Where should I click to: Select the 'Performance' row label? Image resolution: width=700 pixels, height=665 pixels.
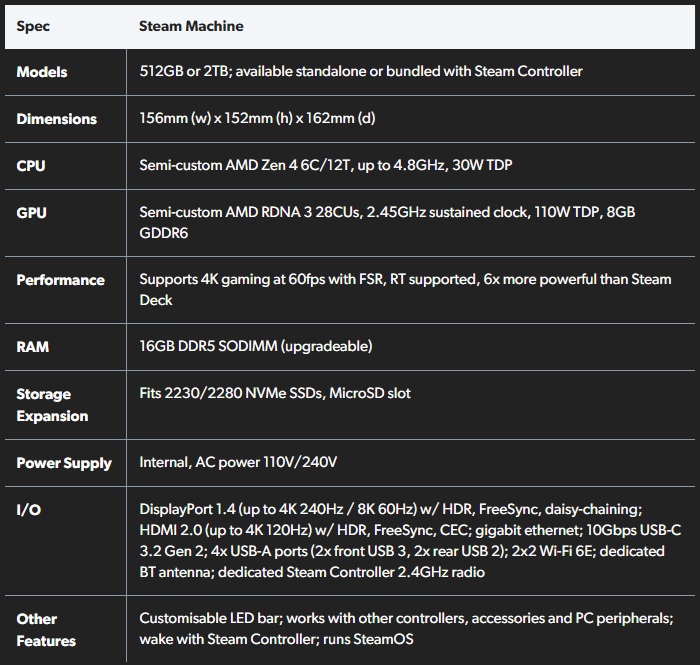(x=60, y=280)
